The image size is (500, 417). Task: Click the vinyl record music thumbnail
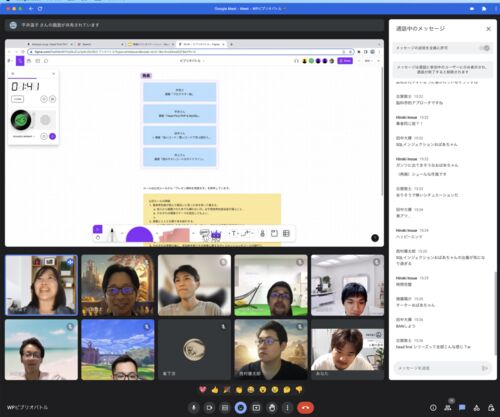(x=21, y=120)
